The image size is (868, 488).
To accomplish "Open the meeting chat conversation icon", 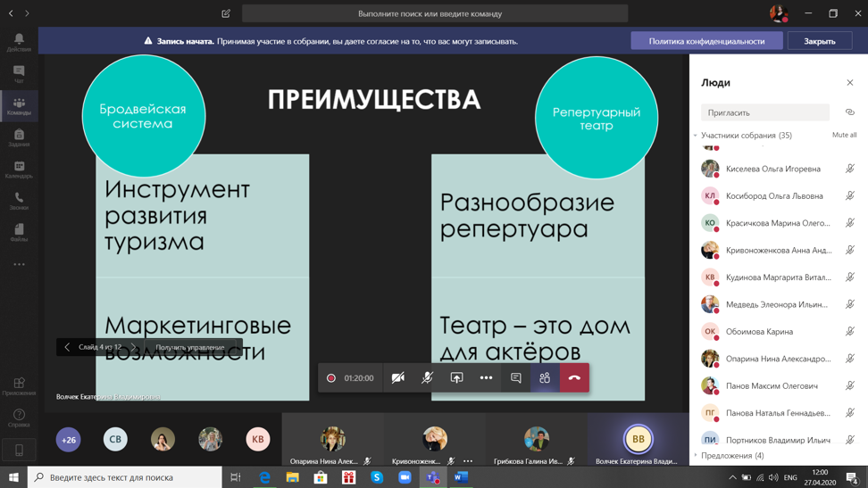I will click(x=515, y=378).
